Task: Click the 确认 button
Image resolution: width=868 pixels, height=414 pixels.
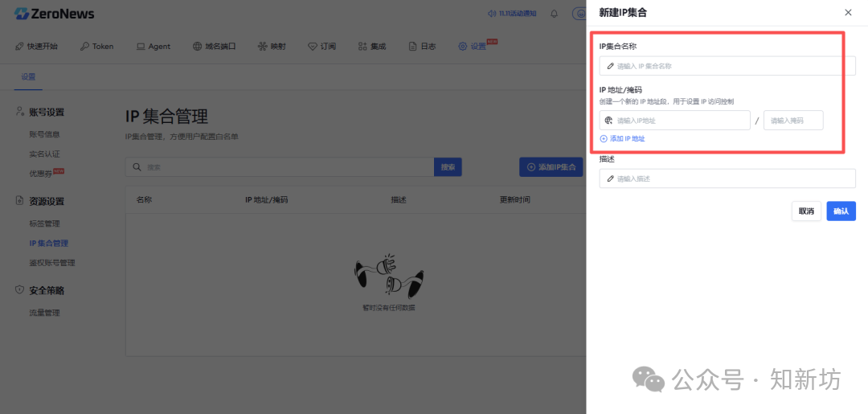Action: click(x=841, y=211)
